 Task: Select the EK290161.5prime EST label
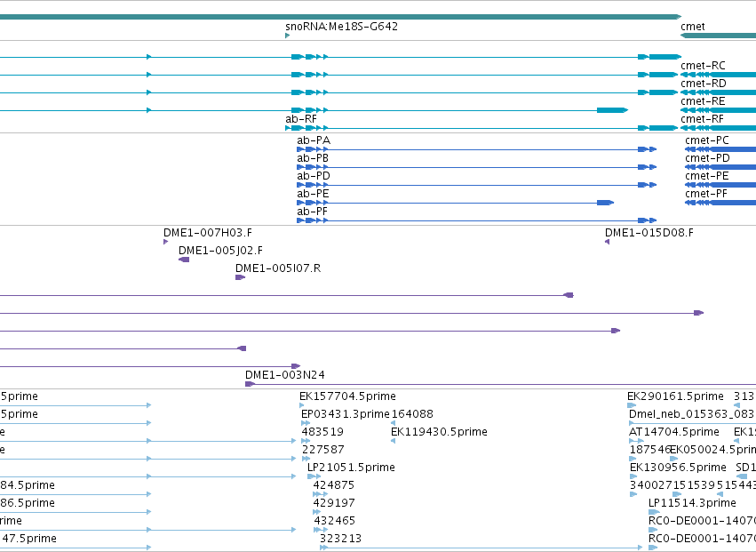pos(675,396)
